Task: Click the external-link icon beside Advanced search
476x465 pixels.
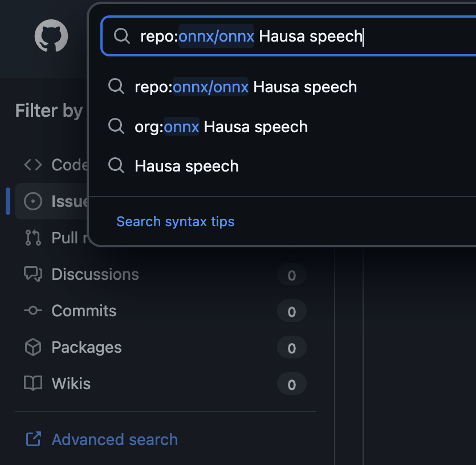Action: pos(33,439)
